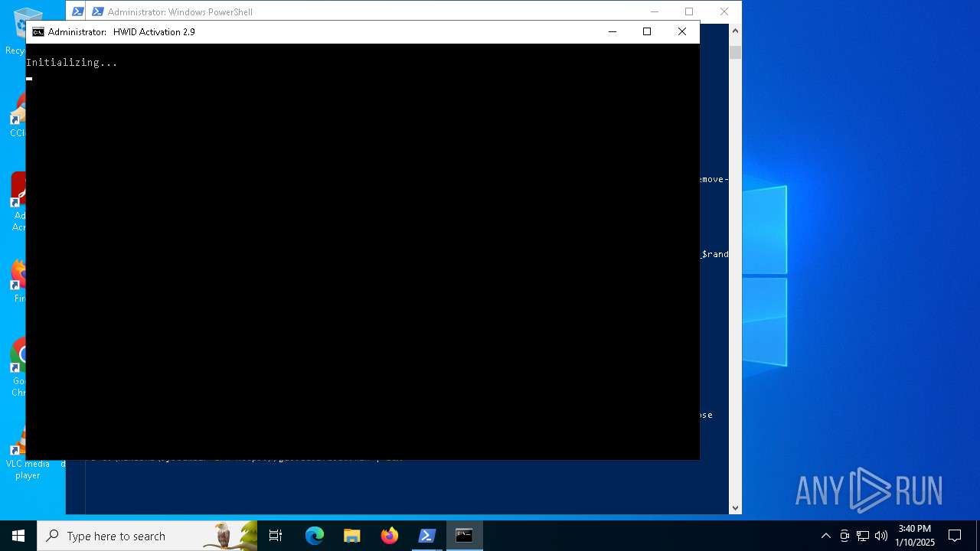Open Task View from taskbar
The image size is (980, 551).
[276, 536]
